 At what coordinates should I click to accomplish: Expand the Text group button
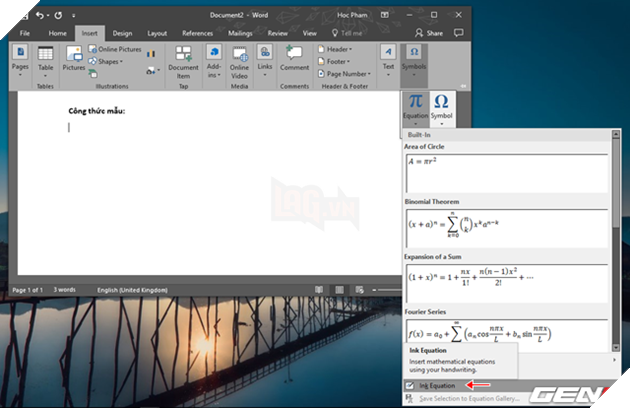coord(388,61)
